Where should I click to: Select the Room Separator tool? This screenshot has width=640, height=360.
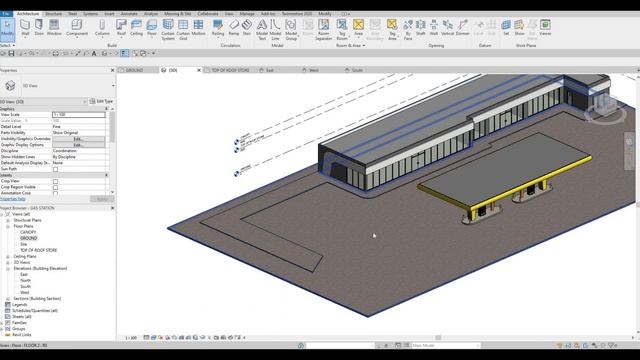click(323, 29)
